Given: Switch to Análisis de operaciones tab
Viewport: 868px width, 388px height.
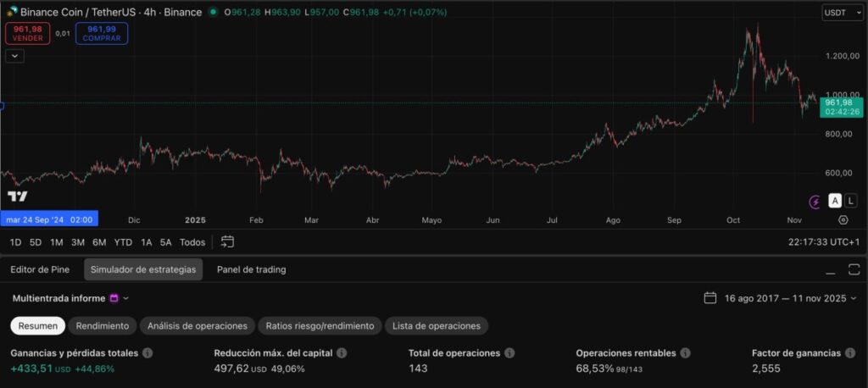Looking at the screenshot, I should pos(197,326).
